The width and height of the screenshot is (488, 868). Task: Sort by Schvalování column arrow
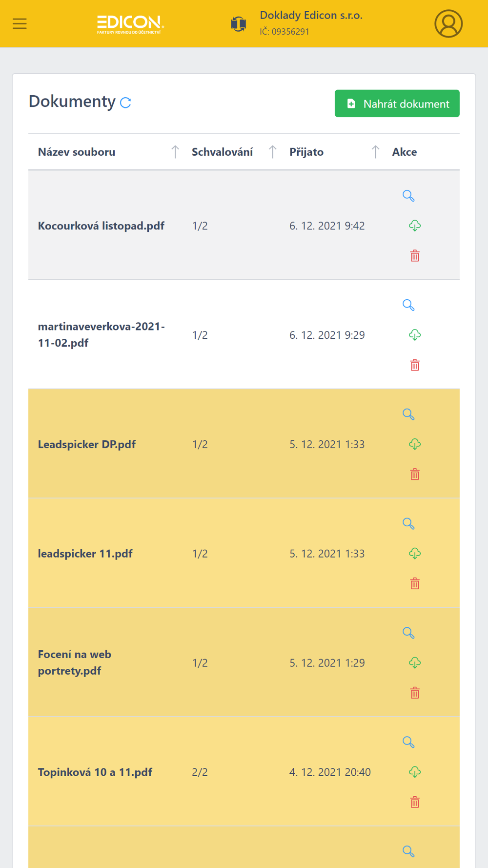point(272,152)
